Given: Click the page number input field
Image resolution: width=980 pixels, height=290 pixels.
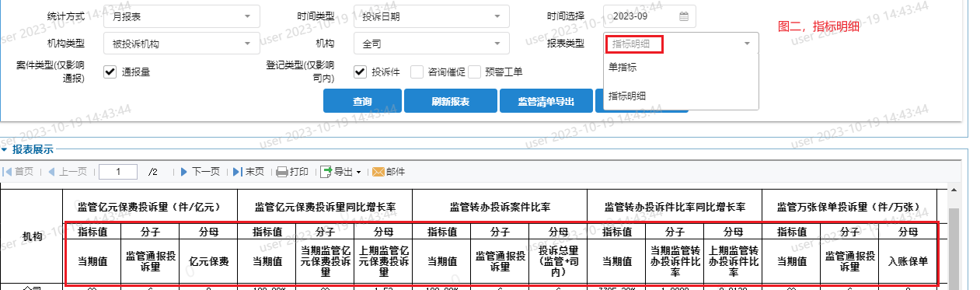Looking at the screenshot, I should pos(118,171).
